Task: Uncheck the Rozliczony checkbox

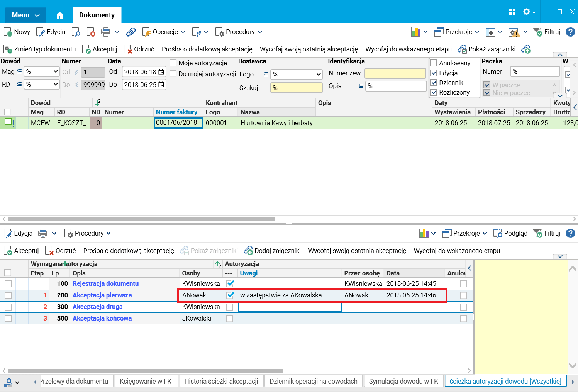Action: coord(434,92)
